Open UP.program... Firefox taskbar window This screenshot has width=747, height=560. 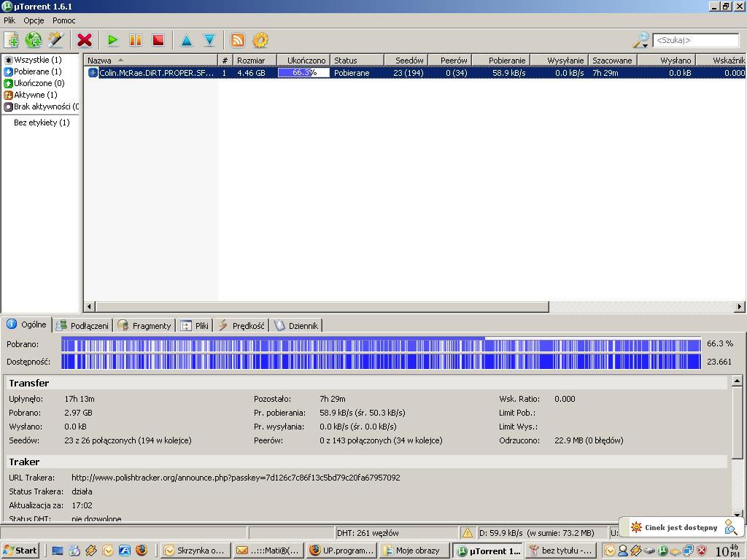click(341, 551)
